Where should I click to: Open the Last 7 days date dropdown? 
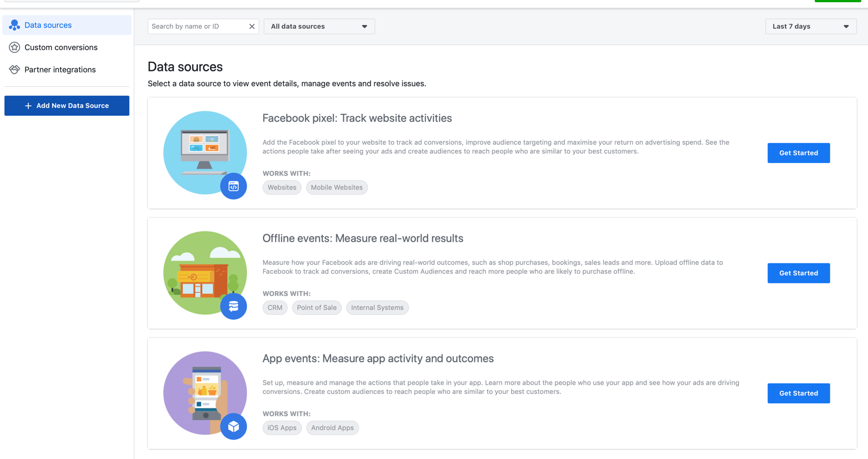[810, 27]
